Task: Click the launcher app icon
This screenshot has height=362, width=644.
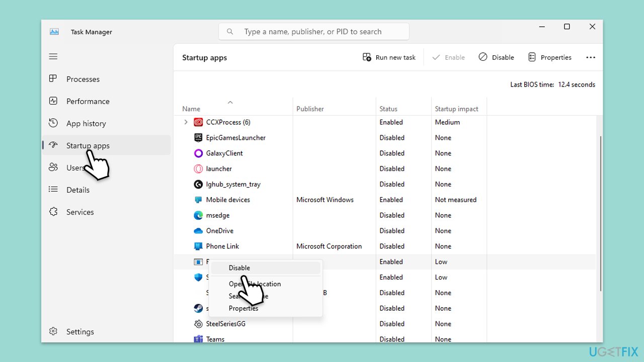Action: (198, 169)
